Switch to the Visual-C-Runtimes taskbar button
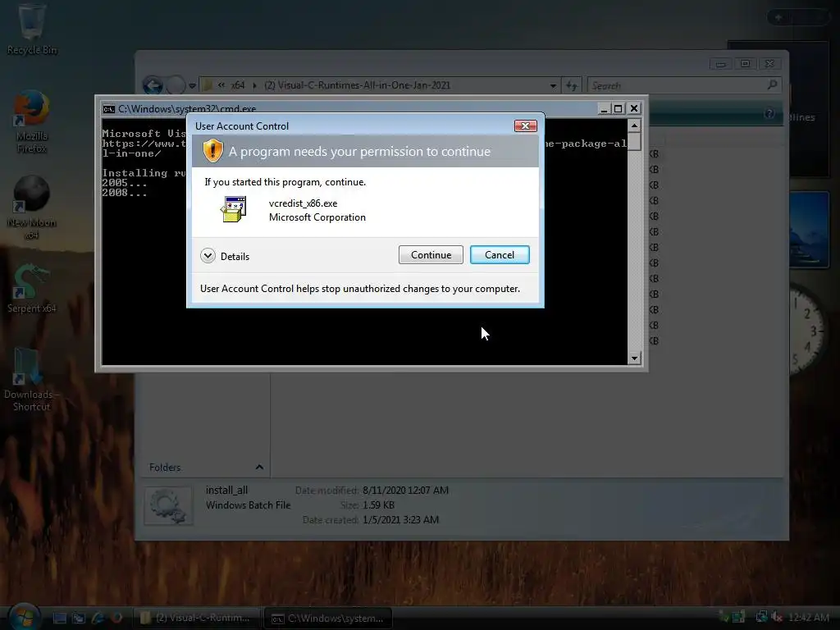 click(198, 618)
